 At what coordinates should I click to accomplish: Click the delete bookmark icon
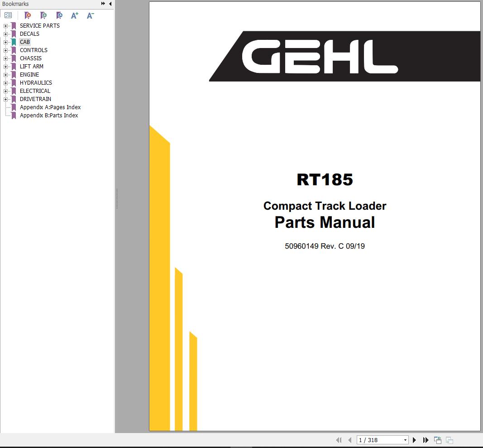pos(28,15)
